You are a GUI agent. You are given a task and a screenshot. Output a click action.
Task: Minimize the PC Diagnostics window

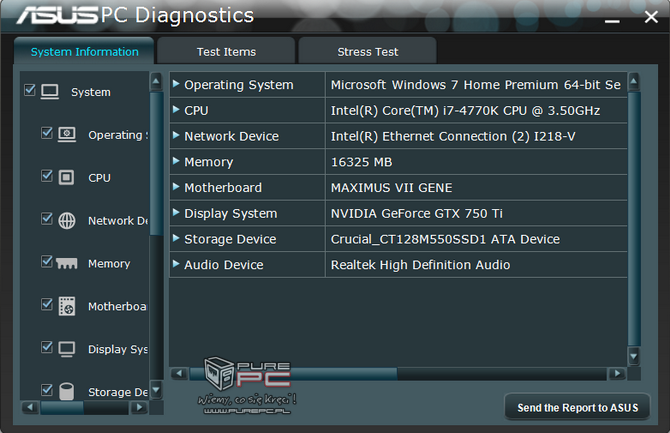click(x=612, y=20)
